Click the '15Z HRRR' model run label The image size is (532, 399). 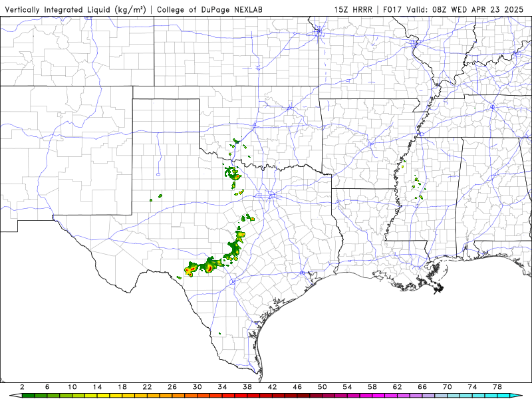353,9
